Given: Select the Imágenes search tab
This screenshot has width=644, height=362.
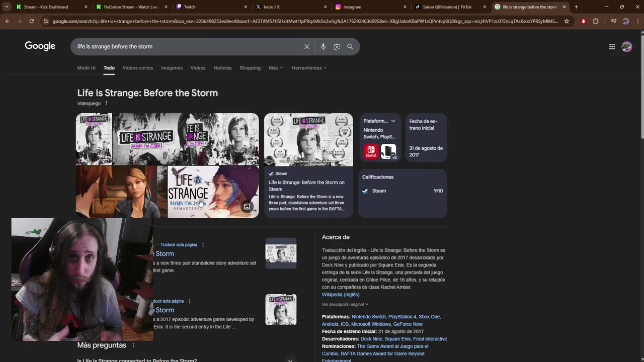Looking at the screenshot, I should (172, 68).
